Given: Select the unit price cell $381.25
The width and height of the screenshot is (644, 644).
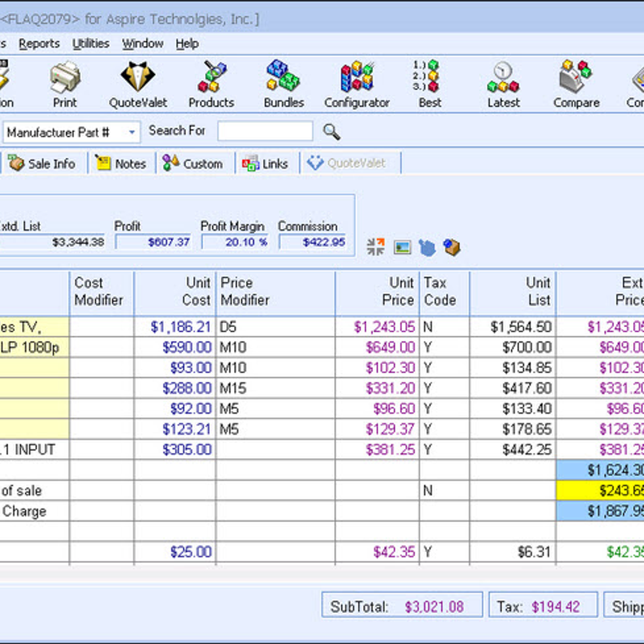Looking at the screenshot, I should pyautogui.click(x=378, y=449).
